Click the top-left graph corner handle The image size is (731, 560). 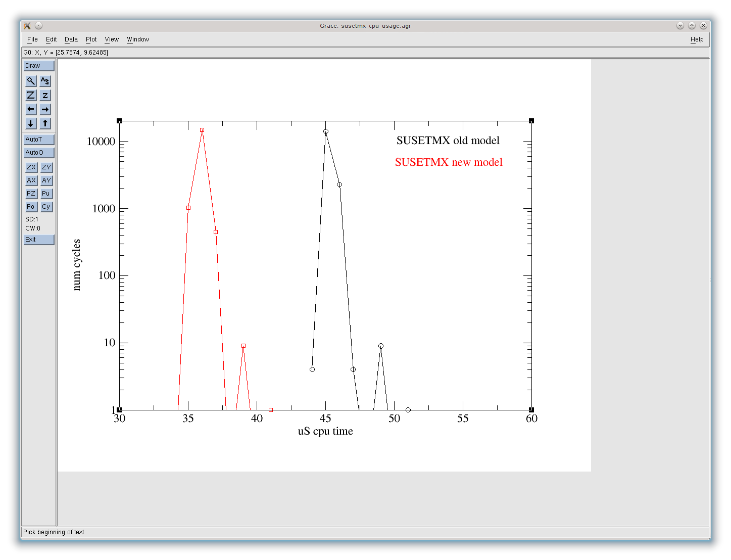[x=119, y=121]
